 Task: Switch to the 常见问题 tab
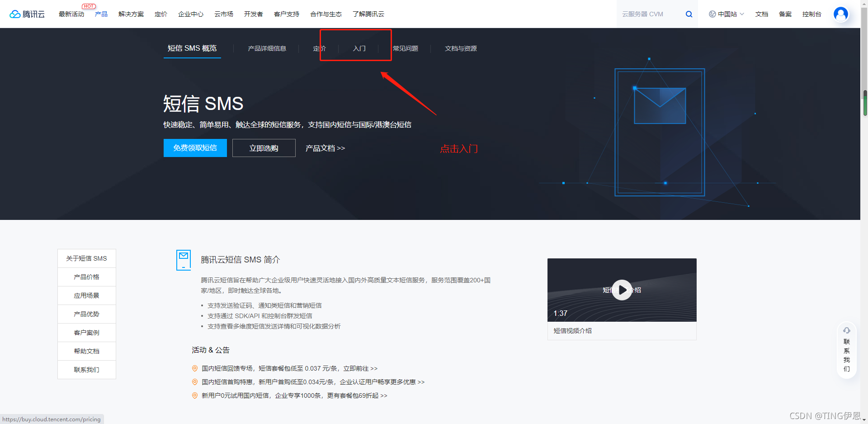(406, 48)
